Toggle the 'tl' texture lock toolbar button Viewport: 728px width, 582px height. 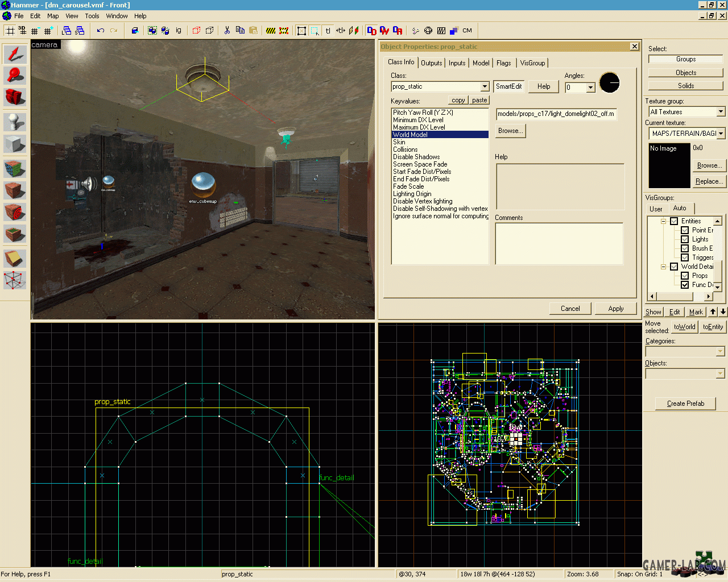[328, 31]
